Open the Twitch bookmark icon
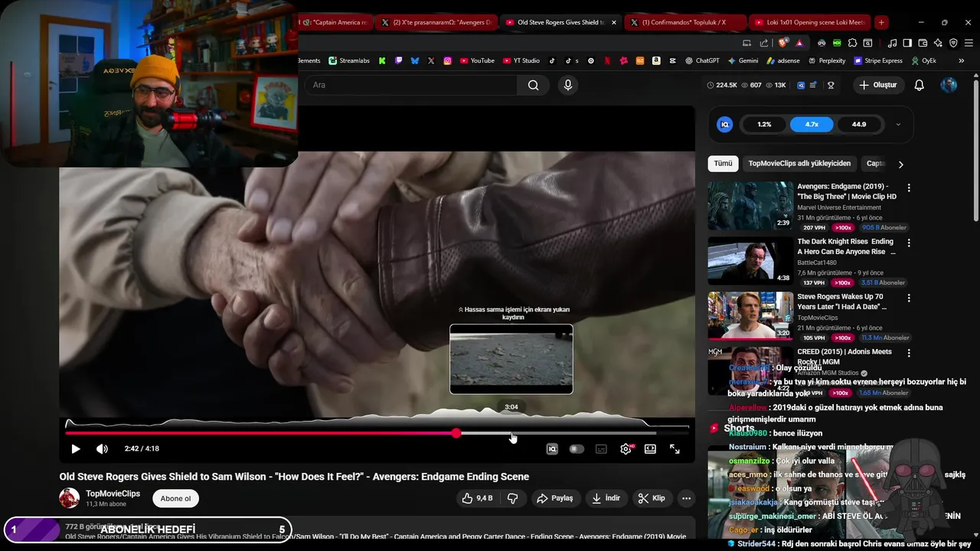 [x=399, y=60]
